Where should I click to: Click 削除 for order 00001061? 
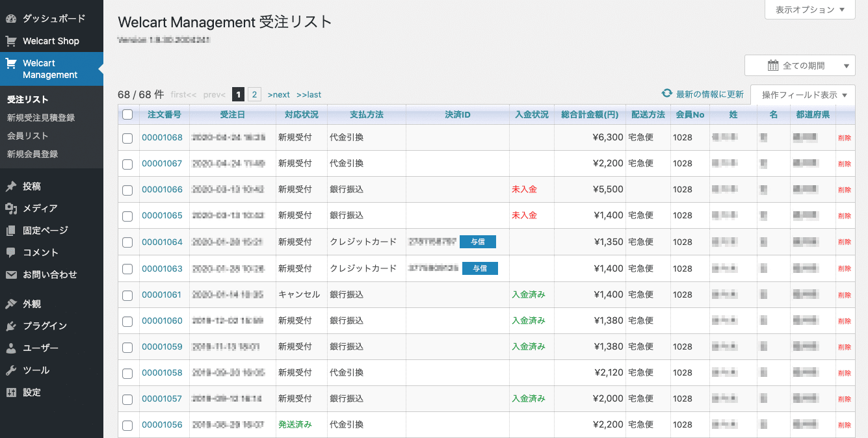point(845,295)
